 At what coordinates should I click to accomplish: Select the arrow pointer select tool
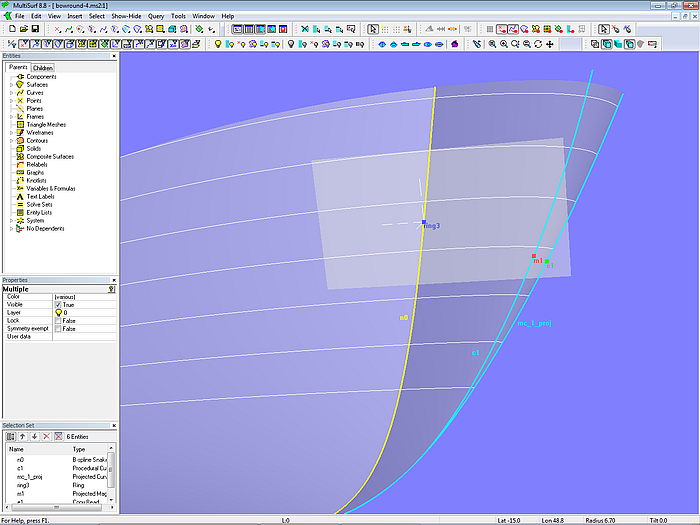tap(373, 29)
